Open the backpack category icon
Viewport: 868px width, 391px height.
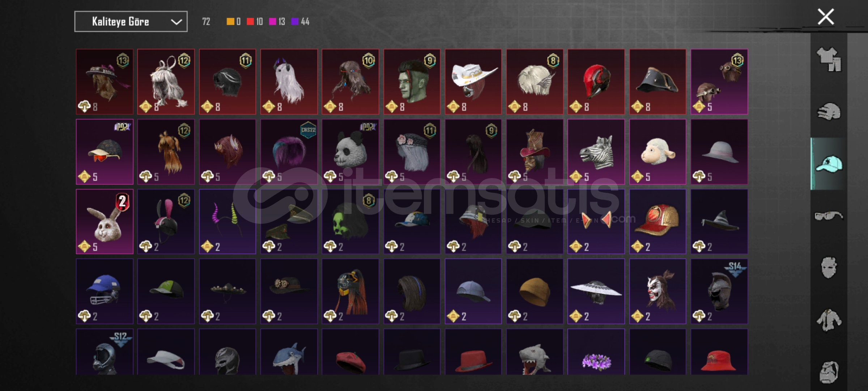[x=829, y=372]
